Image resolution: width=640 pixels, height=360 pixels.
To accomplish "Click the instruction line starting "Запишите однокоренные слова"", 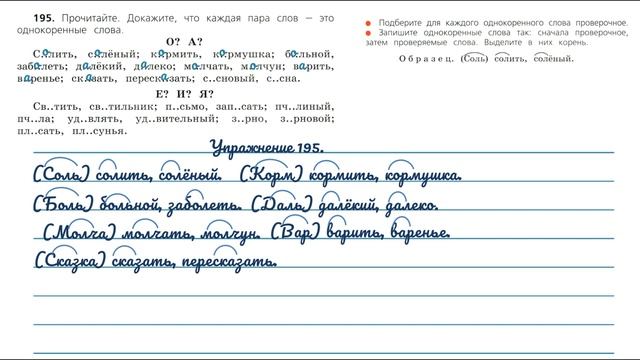I will (503, 33).
